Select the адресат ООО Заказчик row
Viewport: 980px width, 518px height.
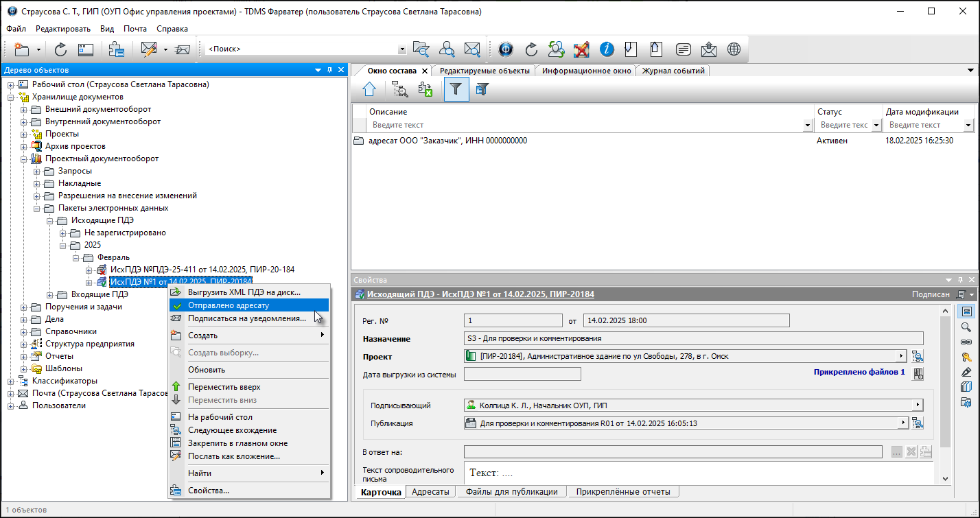point(663,141)
